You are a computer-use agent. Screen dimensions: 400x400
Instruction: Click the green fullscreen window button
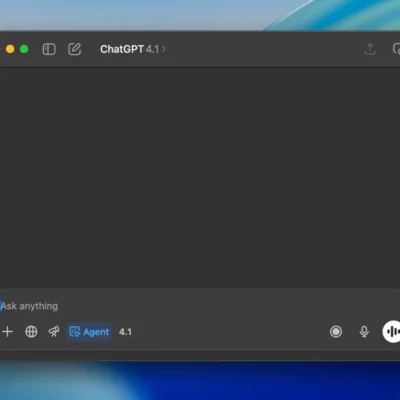[x=24, y=49]
